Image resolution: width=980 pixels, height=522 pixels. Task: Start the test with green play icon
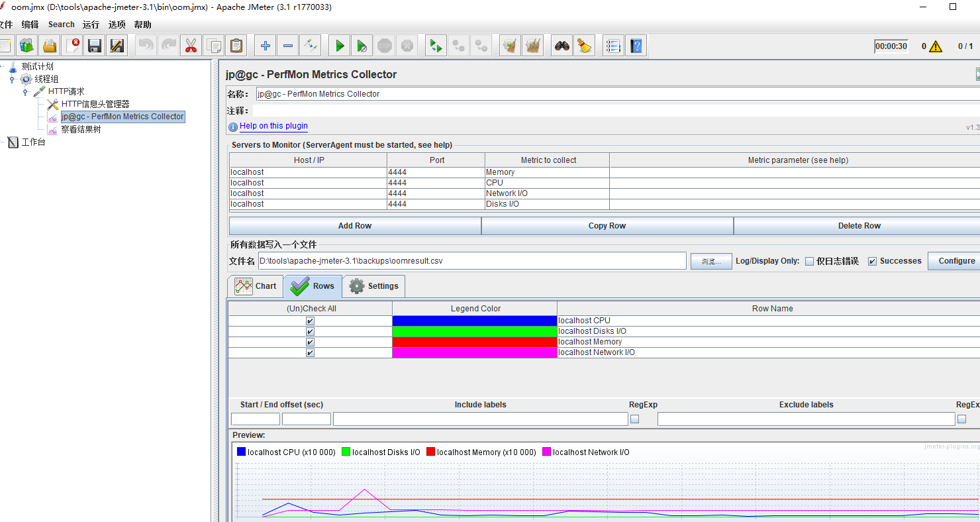[x=340, y=46]
